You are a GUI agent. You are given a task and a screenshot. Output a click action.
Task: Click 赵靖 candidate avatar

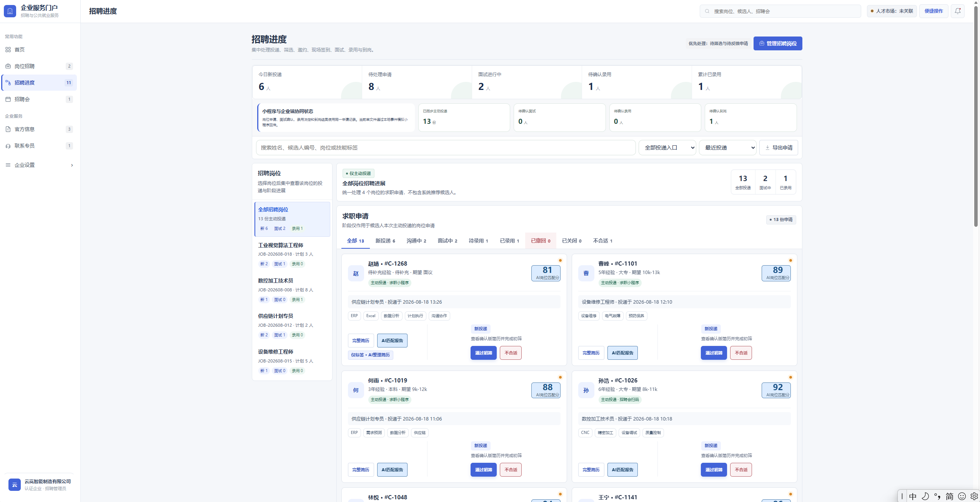356,273
